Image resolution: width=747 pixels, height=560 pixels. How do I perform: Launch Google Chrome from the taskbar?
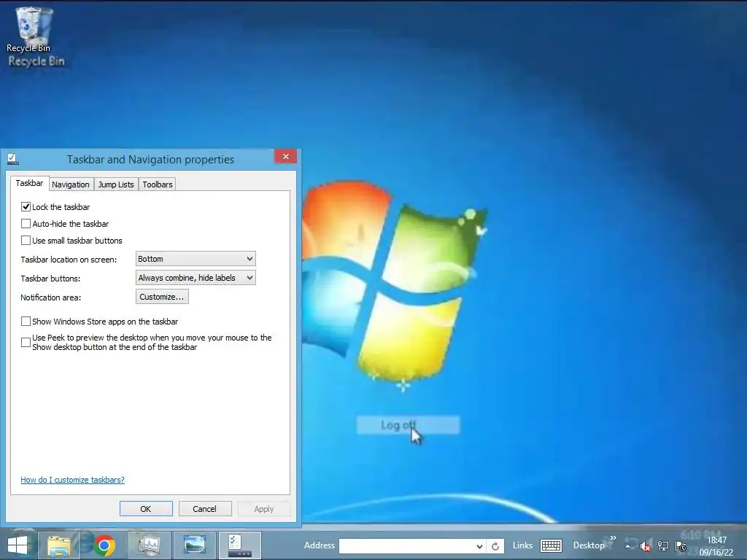click(104, 545)
